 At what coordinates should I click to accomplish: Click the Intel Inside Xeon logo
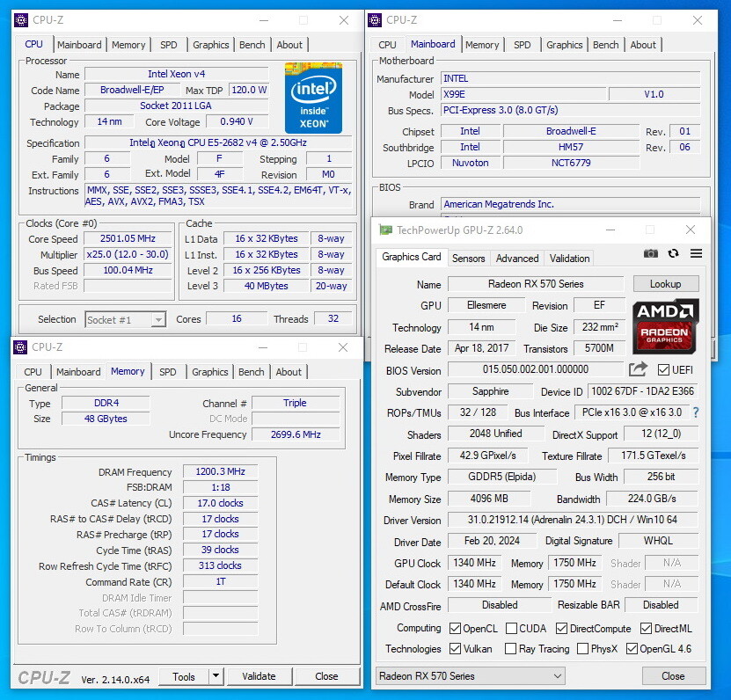(x=312, y=98)
